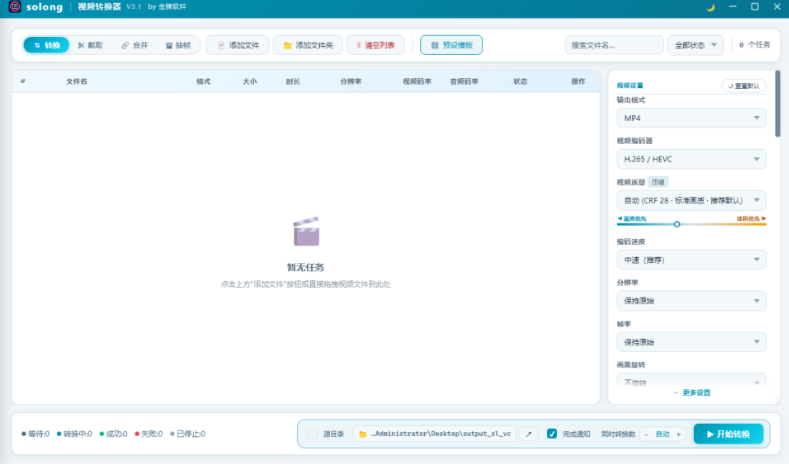Click the 画质优先 quality priority label
The height and width of the screenshot is (464, 789).
click(632, 219)
